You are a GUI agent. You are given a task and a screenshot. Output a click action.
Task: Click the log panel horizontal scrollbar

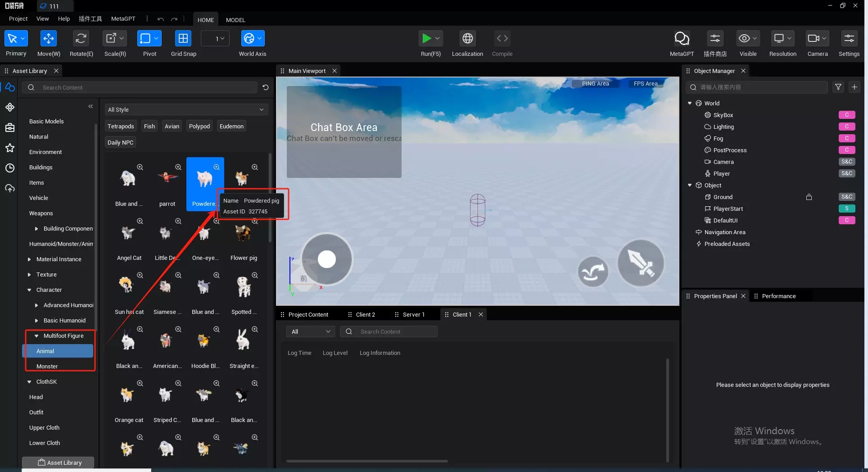367,461
